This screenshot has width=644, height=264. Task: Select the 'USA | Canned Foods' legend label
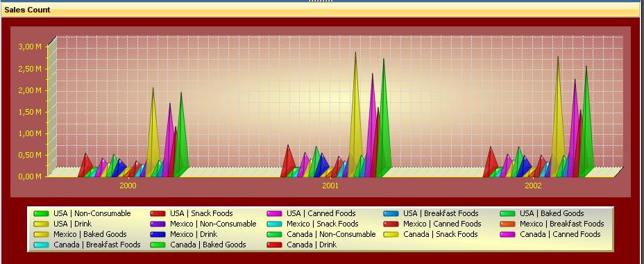point(321,213)
